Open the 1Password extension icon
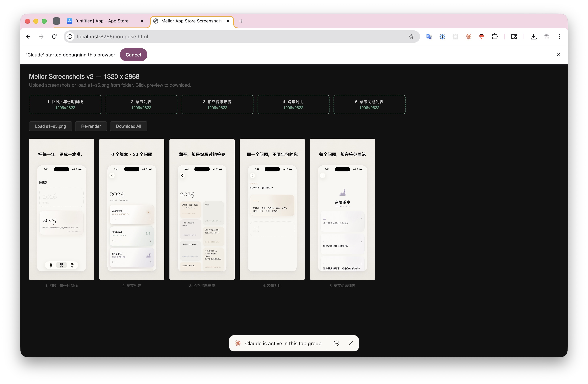Viewport: 588px width, 384px height. pos(442,37)
